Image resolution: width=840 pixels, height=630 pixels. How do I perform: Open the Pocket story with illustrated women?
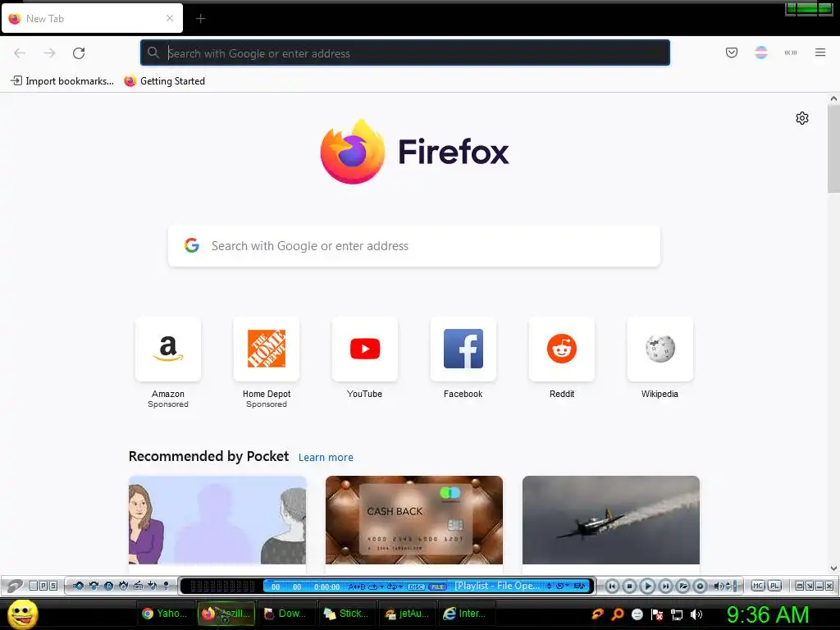point(217,520)
